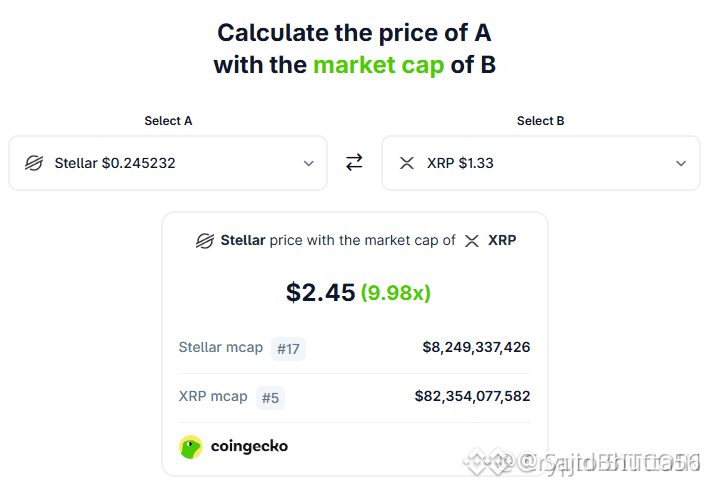Click the swap A and B arrows icon
708x487 pixels.
354,162
